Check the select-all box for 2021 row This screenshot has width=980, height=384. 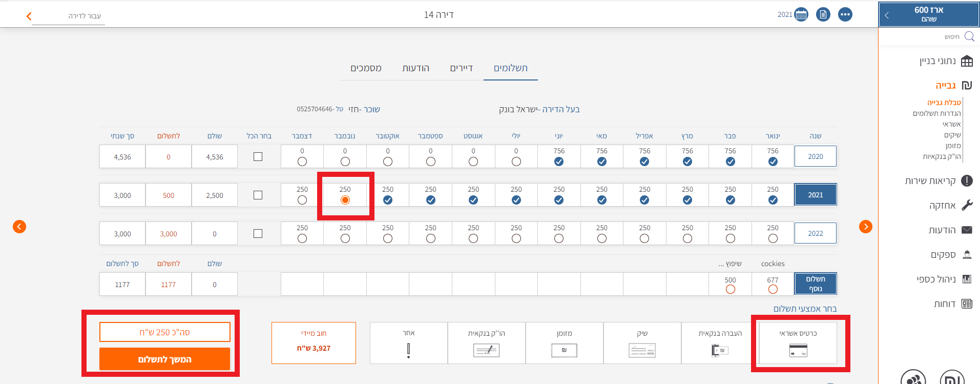tap(258, 195)
